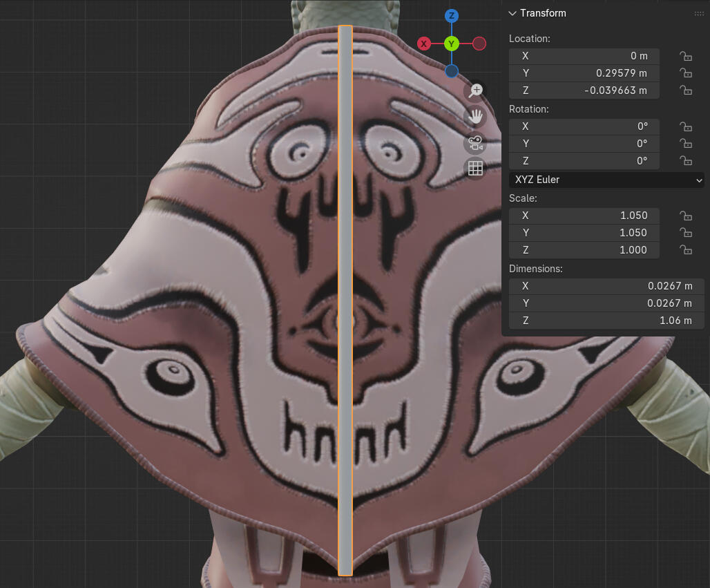Click the zoom magnifier icon in viewport
This screenshot has height=588, width=710.
point(476,91)
